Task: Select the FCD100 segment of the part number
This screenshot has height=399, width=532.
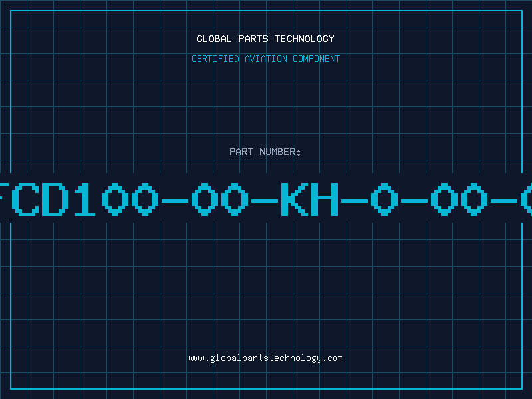Action: [79, 199]
